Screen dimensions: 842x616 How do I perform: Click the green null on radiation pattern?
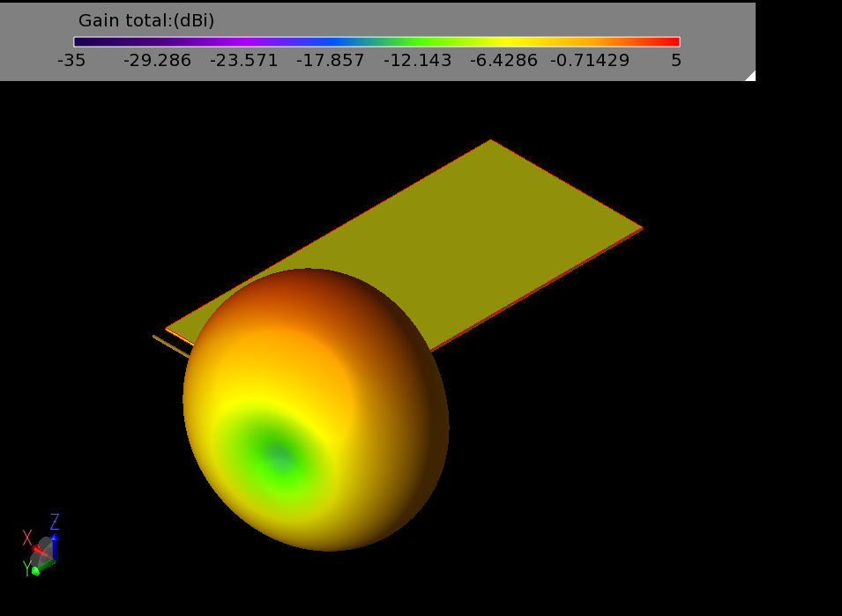[279, 456]
